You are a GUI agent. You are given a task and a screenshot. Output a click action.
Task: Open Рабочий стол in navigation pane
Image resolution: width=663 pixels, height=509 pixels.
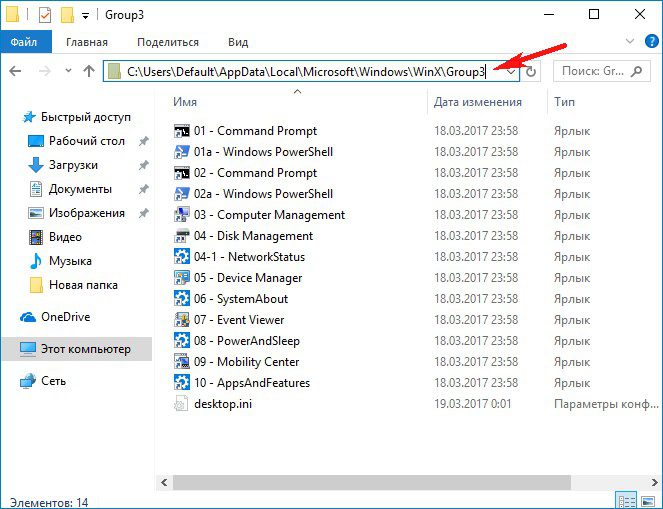[x=87, y=141]
